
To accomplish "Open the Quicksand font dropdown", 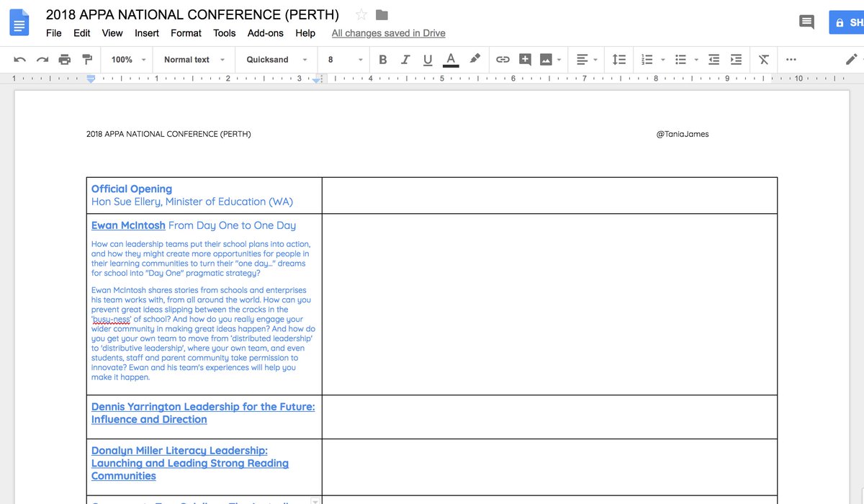I will (x=277, y=60).
